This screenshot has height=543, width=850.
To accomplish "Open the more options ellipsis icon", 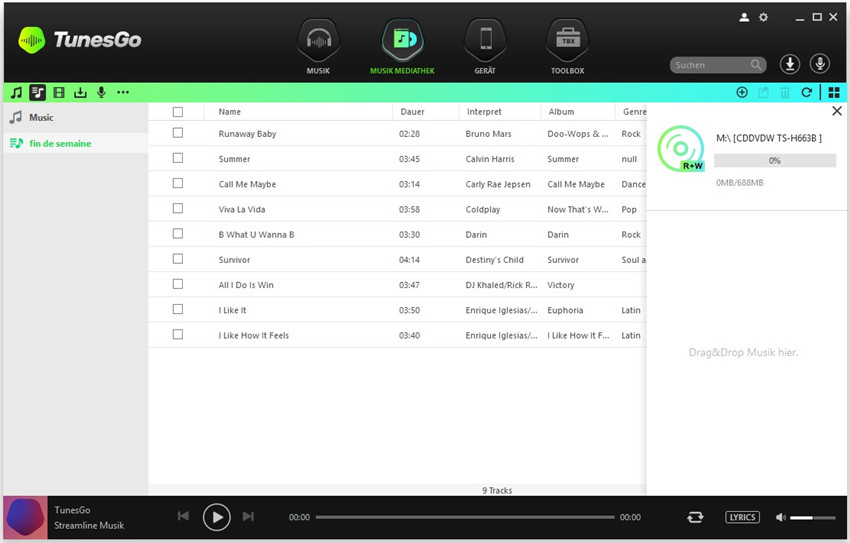I will click(x=123, y=93).
